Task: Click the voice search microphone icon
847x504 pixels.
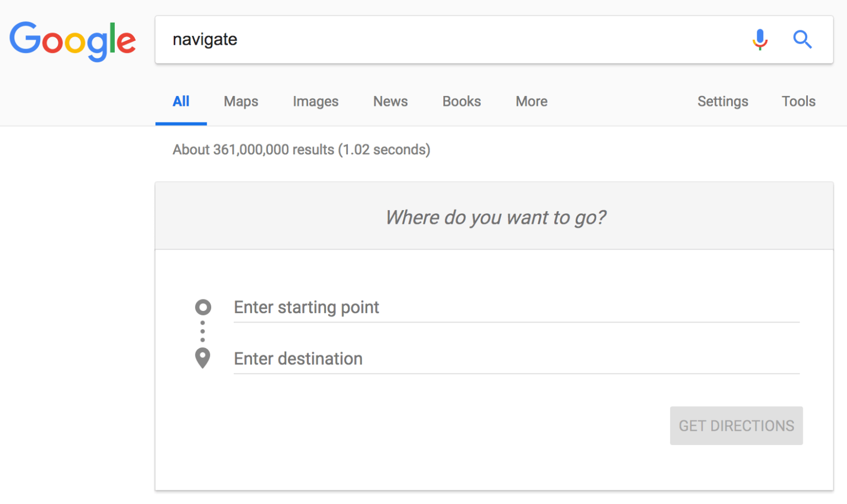Action: (759, 39)
